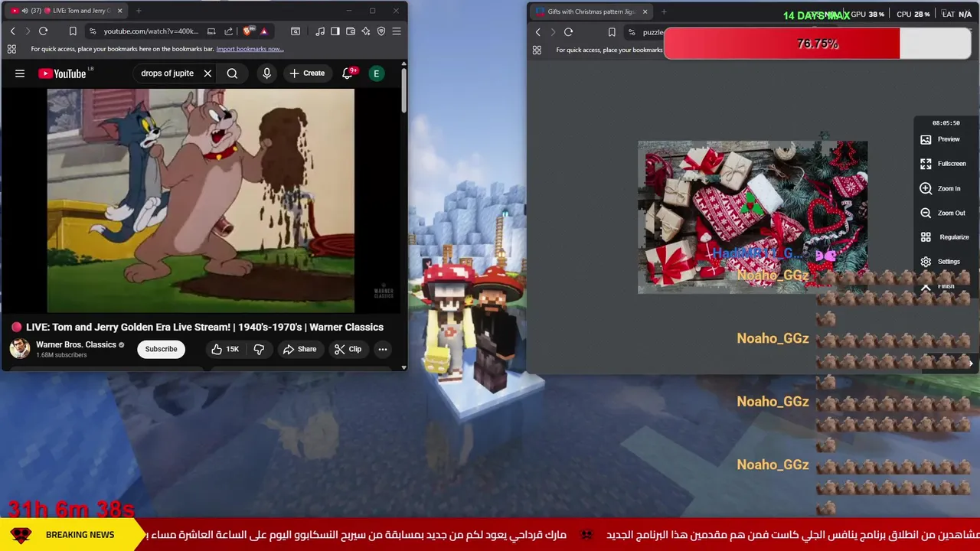Bookmark the puzzle page
The height and width of the screenshot is (551, 980).
tap(612, 32)
